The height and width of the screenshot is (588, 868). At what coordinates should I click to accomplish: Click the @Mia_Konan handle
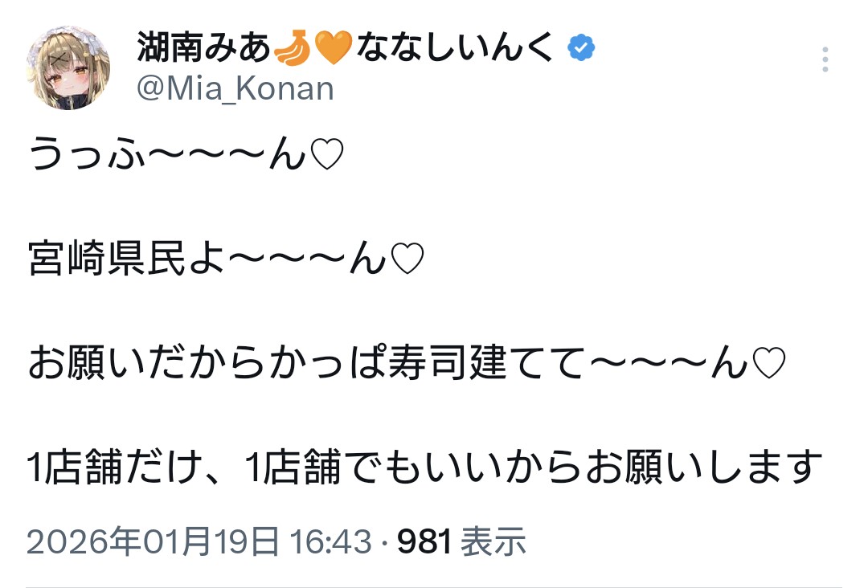235,88
